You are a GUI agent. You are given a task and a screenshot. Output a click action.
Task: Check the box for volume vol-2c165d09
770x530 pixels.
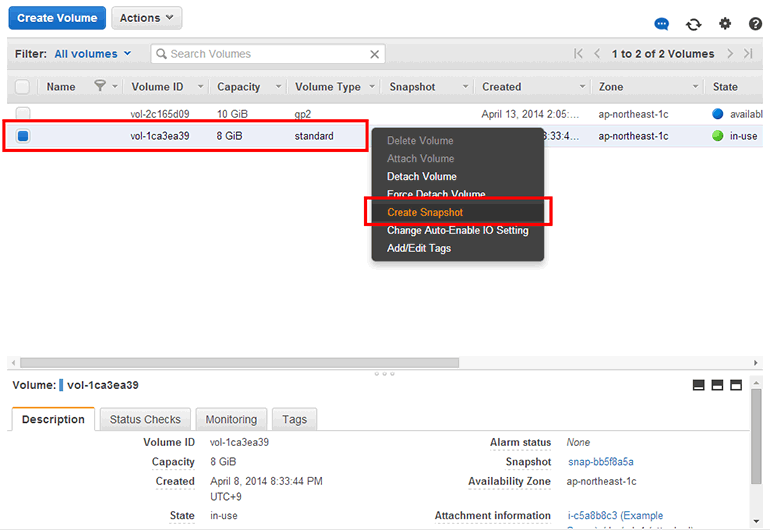pos(22,114)
